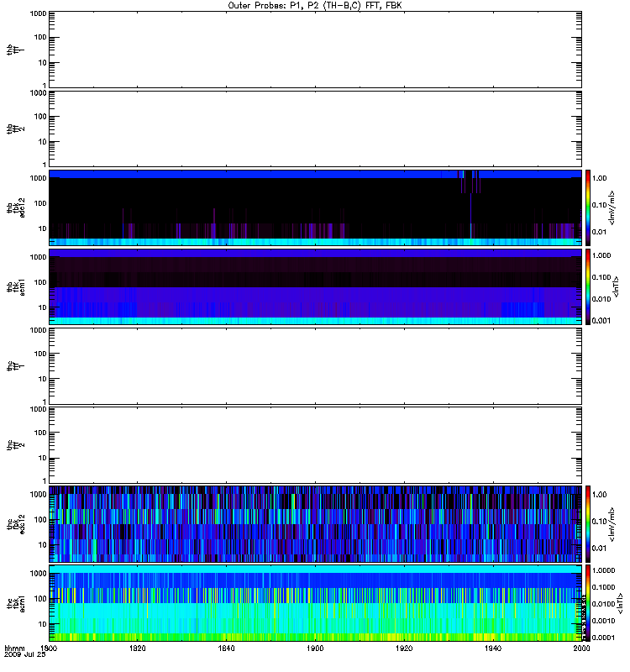Screen dimensions: 630x672
Task: Click "0.10" on the thc edc12 color bar scale
Action: pos(599,521)
